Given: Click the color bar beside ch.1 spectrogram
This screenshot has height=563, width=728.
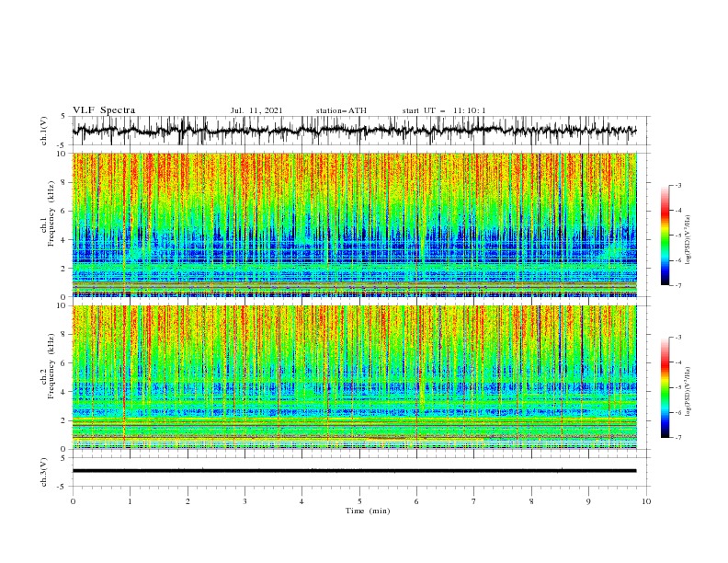Looking at the screenshot, I should 665,236.
